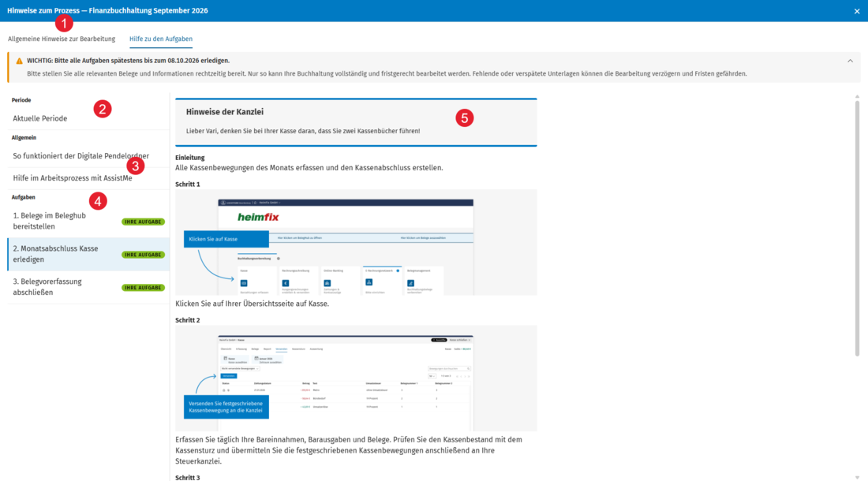
Task: Open the Schritt 1 screenshot thumbnail
Action: (x=356, y=242)
